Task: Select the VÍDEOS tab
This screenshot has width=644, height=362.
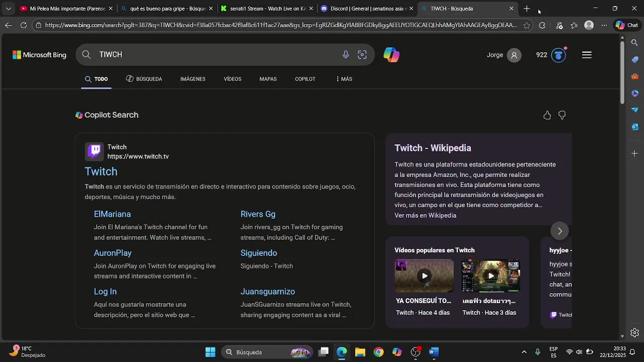Action: (x=232, y=79)
